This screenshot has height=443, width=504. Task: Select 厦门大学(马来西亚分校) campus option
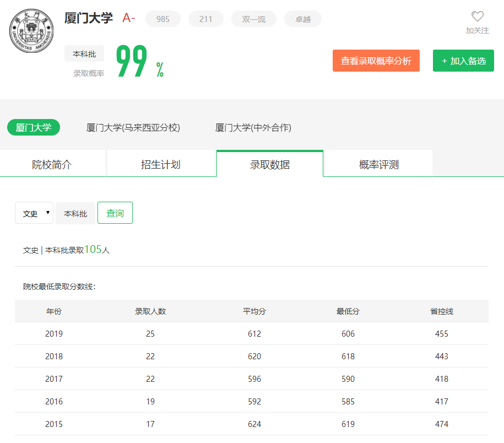pos(133,128)
